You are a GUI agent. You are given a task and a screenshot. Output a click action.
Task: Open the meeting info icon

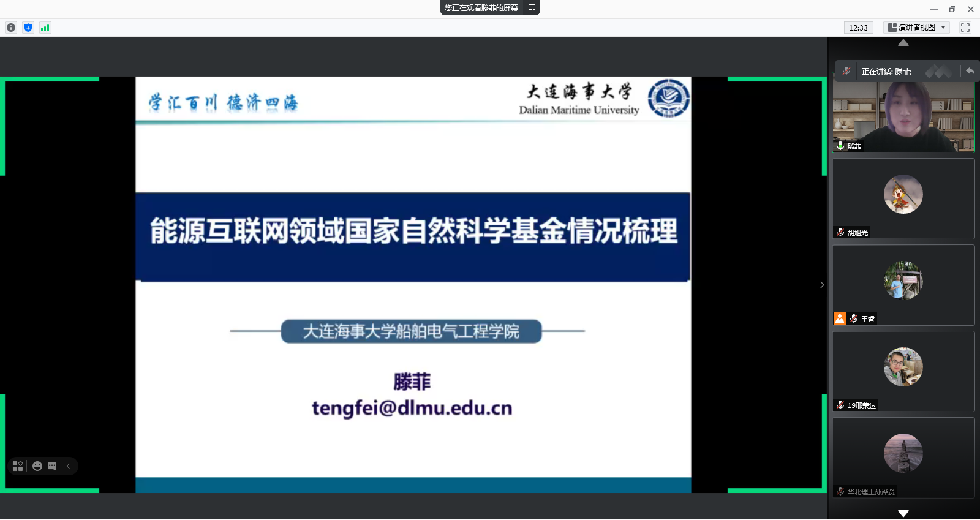point(11,28)
